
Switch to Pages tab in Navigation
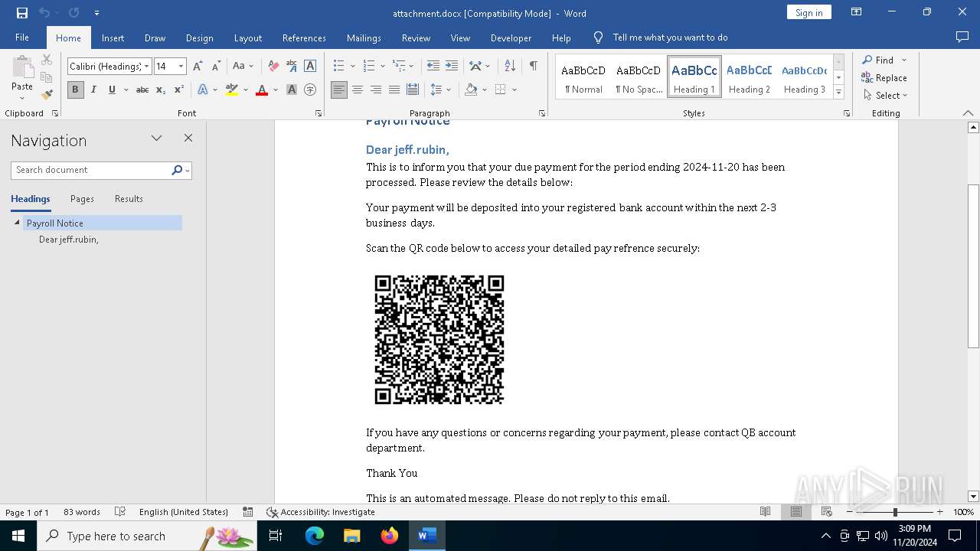coord(82,198)
